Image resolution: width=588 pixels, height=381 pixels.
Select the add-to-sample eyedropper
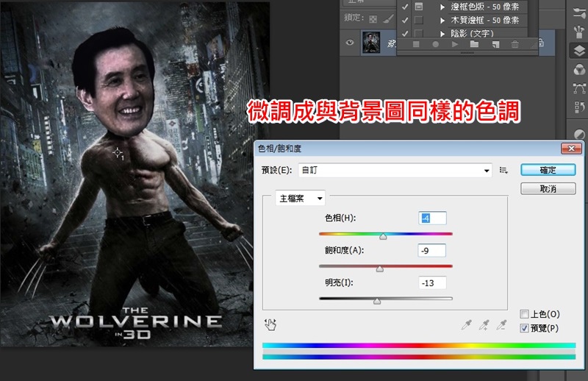pos(484,324)
